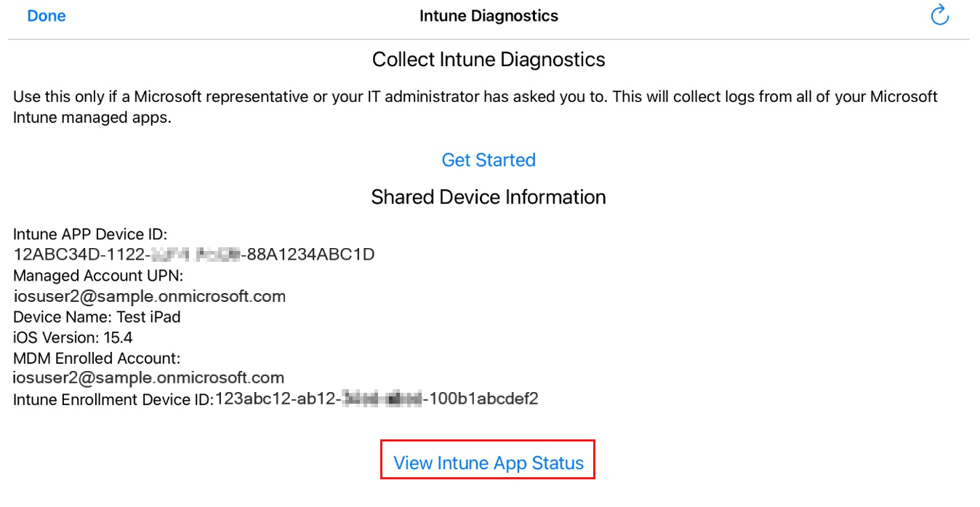The width and height of the screenshot is (980, 507).
Task: Select the blurred part of Enrollment Device ID
Action: point(382,399)
